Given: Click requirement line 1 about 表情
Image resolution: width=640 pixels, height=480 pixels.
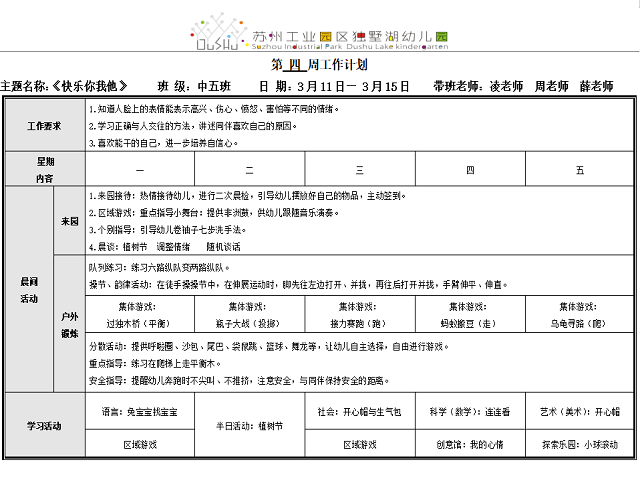Looking at the screenshot, I should click(214, 109).
